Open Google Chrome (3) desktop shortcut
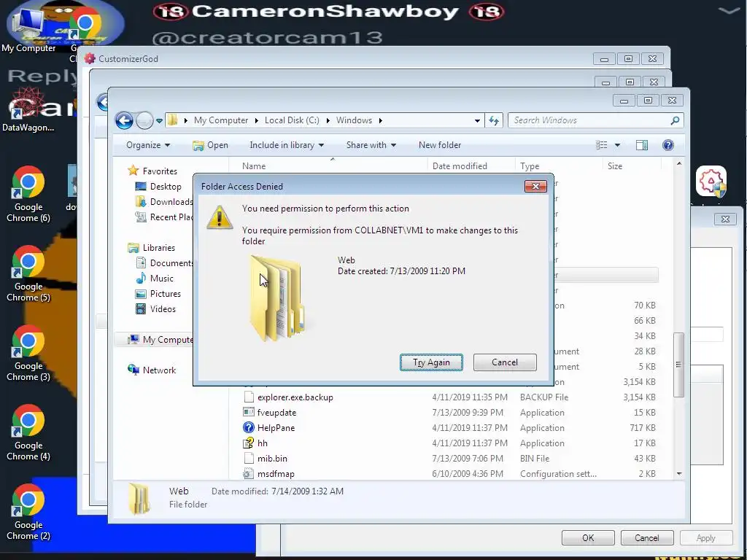This screenshot has width=747, height=560. [x=28, y=354]
